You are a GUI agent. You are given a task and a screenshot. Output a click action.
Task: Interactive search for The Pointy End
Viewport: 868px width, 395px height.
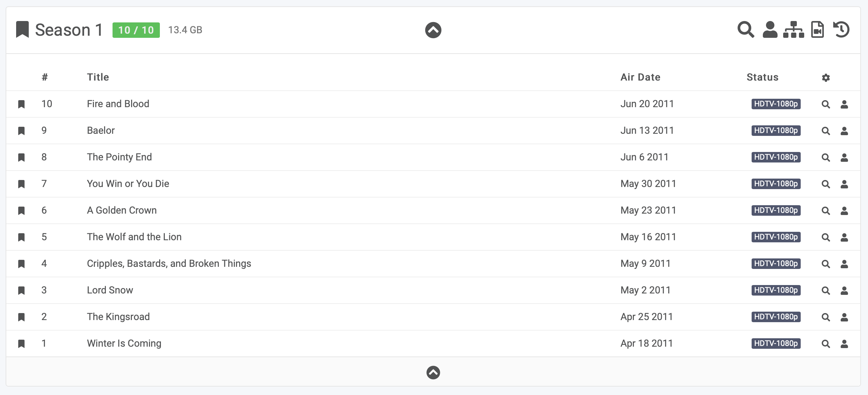[845, 158]
